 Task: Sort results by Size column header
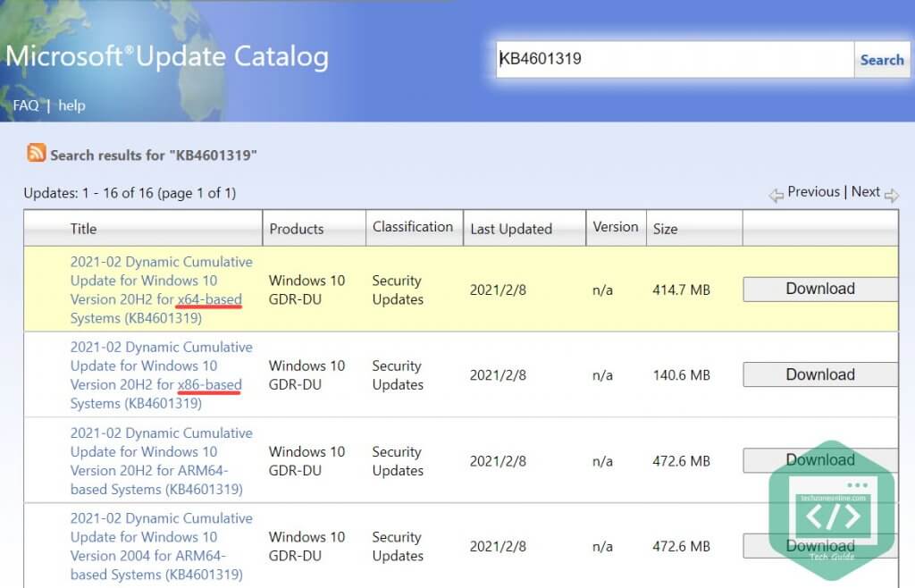(x=665, y=229)
